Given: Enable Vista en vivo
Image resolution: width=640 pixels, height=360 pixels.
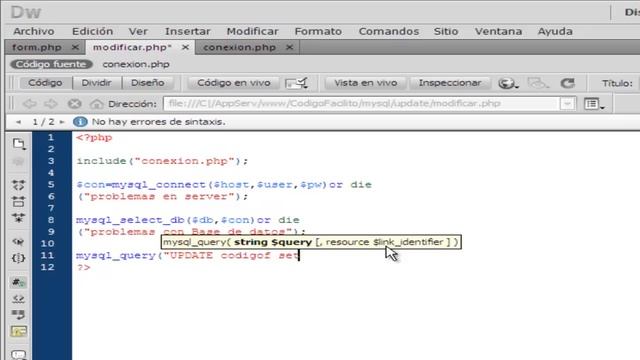Looking at the screenshot, I should pyautogui.click(x=366, y=83).
